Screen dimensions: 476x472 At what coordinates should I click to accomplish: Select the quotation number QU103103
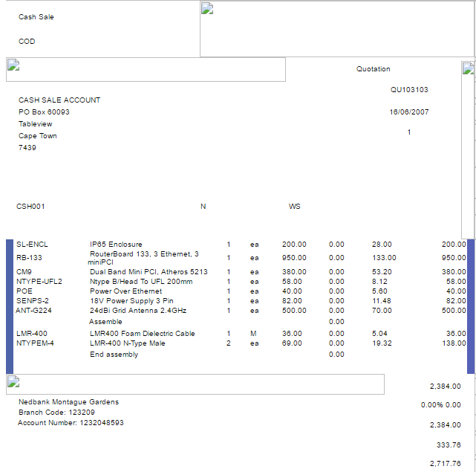point(409,89)
